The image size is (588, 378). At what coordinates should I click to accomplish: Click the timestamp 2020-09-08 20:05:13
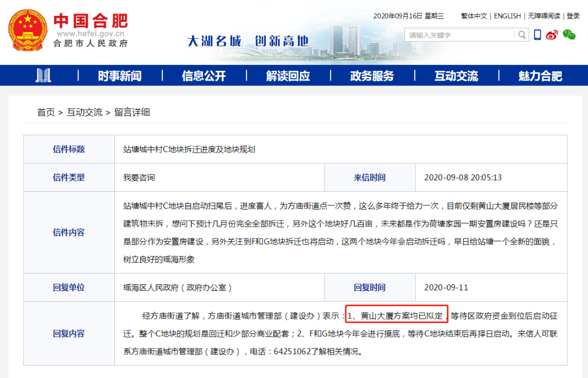463,178
